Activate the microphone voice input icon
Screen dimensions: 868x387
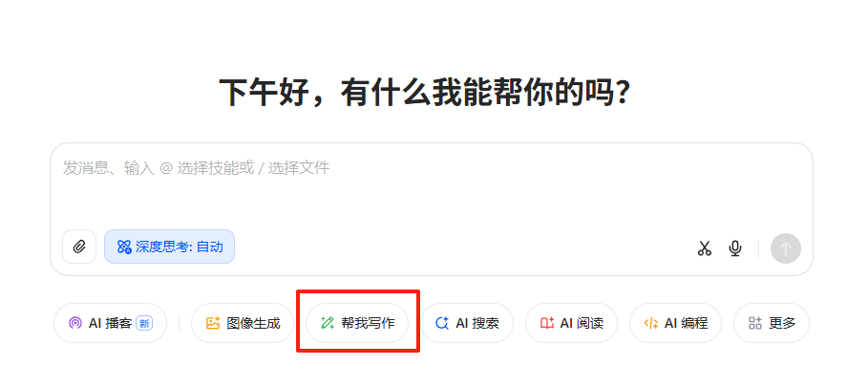(735, 248)
